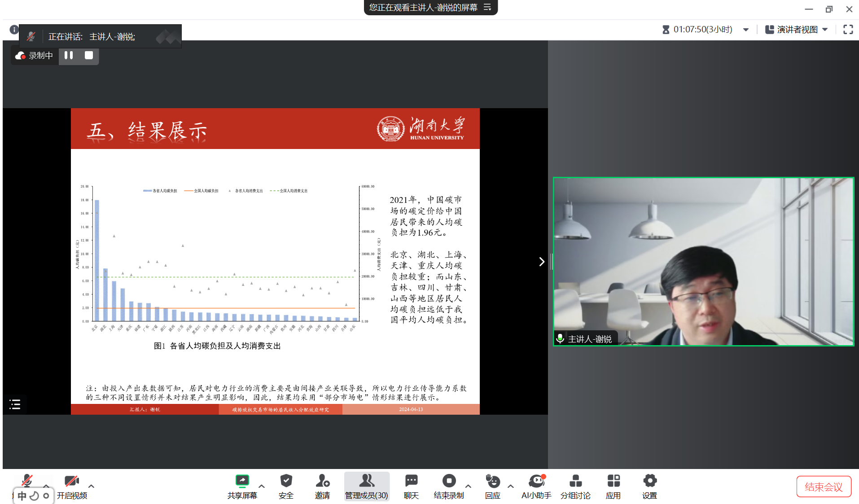This screenshot has width=859, height=504.
Task: Enter full screen mode
Action: pyautogui.click(x=848, y=30)
